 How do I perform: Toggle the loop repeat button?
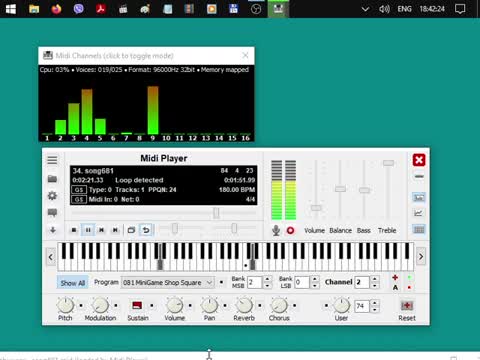(x=146, y=230)
